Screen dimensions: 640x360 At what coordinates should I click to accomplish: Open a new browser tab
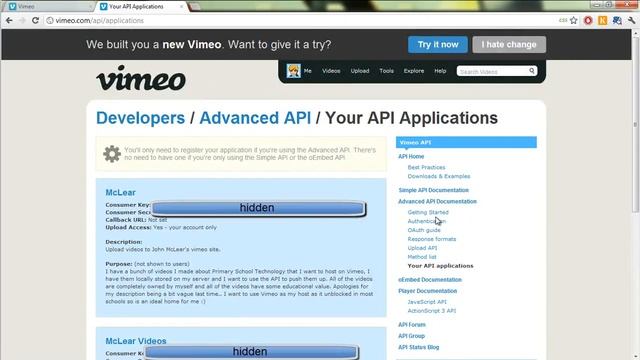[x=195, y=7]
